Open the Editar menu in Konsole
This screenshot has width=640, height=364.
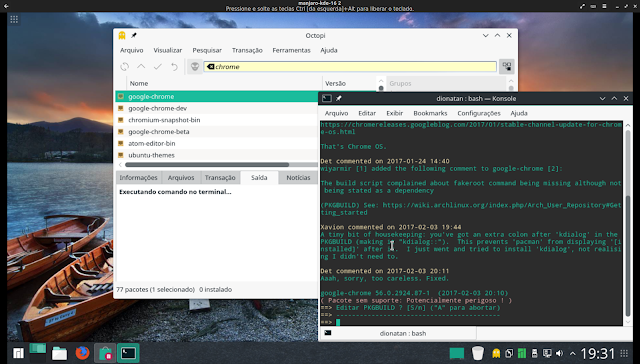coord(367,113)
